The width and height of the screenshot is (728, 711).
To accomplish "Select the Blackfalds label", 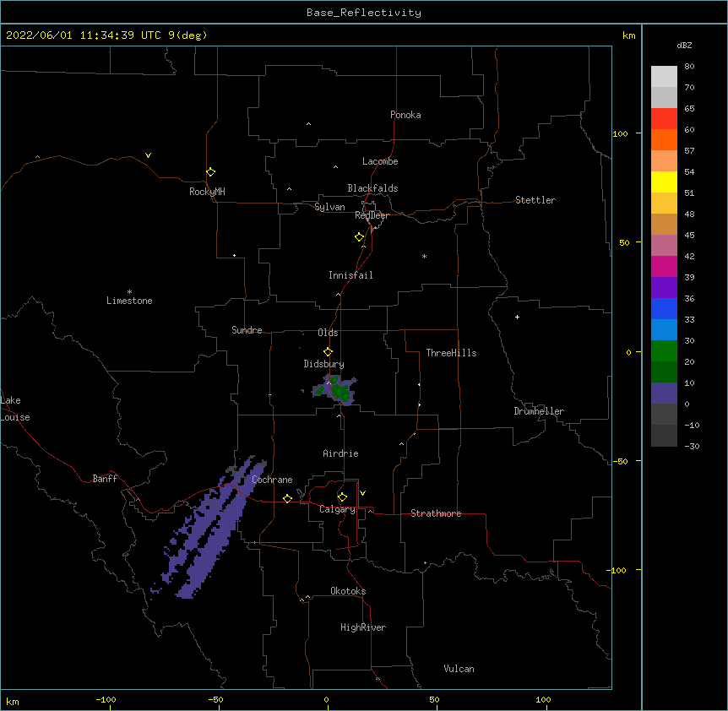I will click(x=372, y=188).
